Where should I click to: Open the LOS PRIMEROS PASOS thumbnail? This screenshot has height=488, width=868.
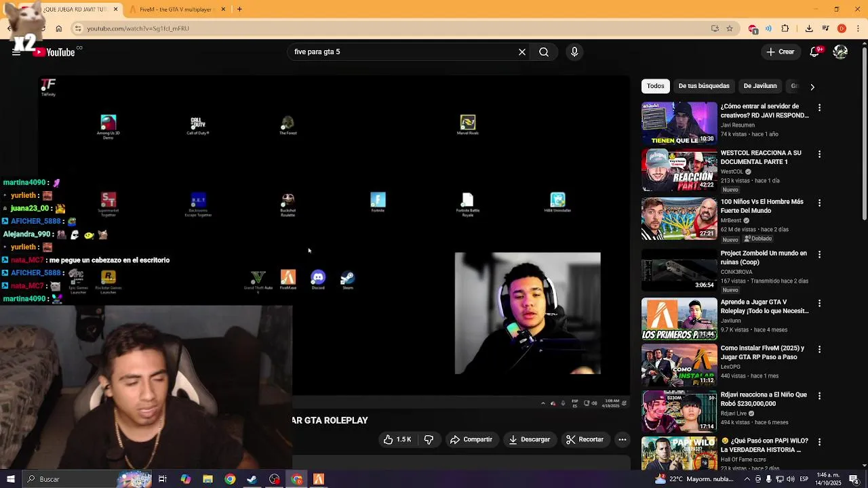679,319
